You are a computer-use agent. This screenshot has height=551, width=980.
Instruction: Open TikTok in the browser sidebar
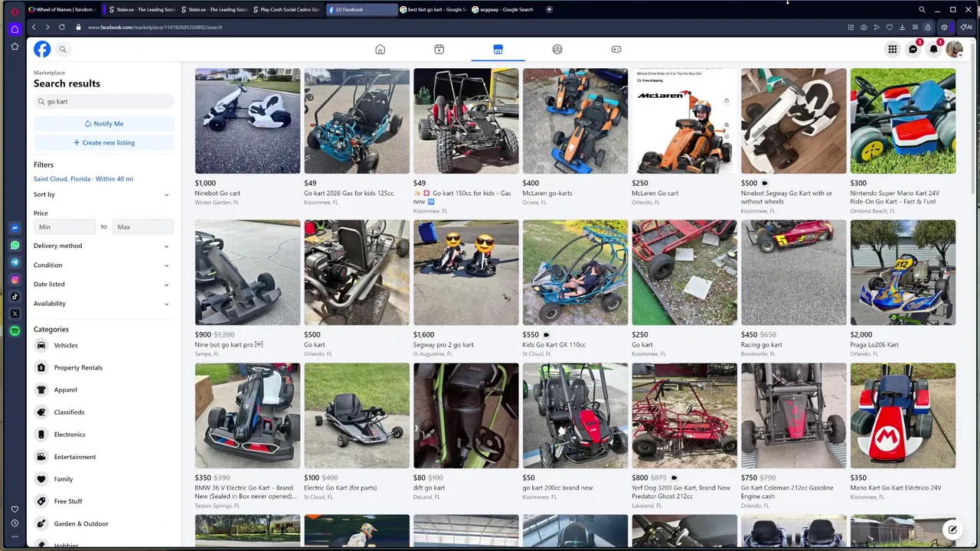point(15,297)
